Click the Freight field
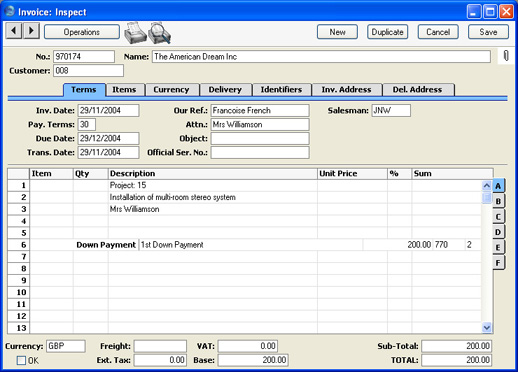 (160, 346)
